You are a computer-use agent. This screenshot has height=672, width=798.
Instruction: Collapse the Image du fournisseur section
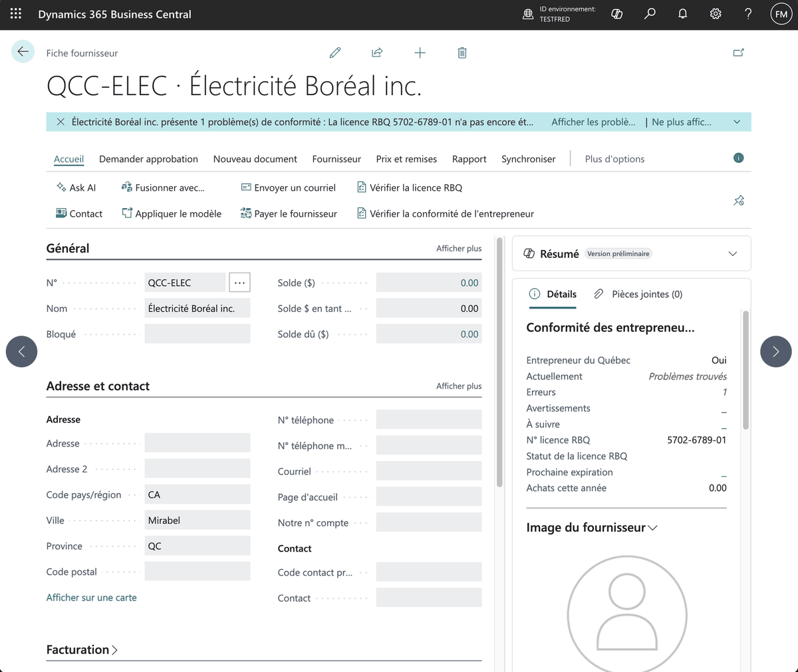tap(592, 528)
